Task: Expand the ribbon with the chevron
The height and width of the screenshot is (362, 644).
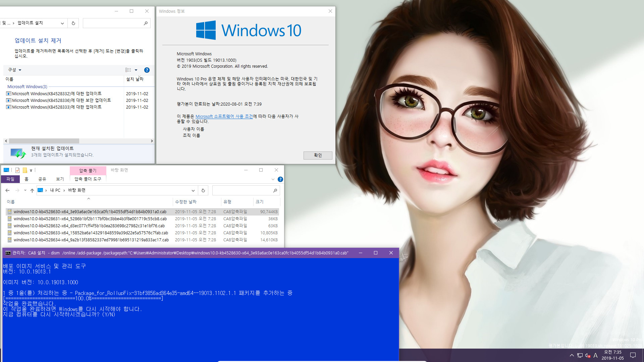Action: coord(273,179)
